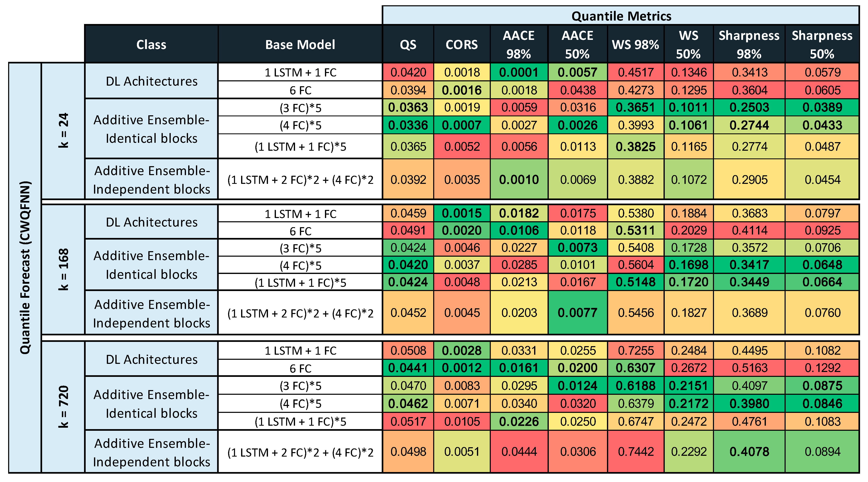Click the QS column header
This screenshot has width=868, height=482.
pos(408,45)
